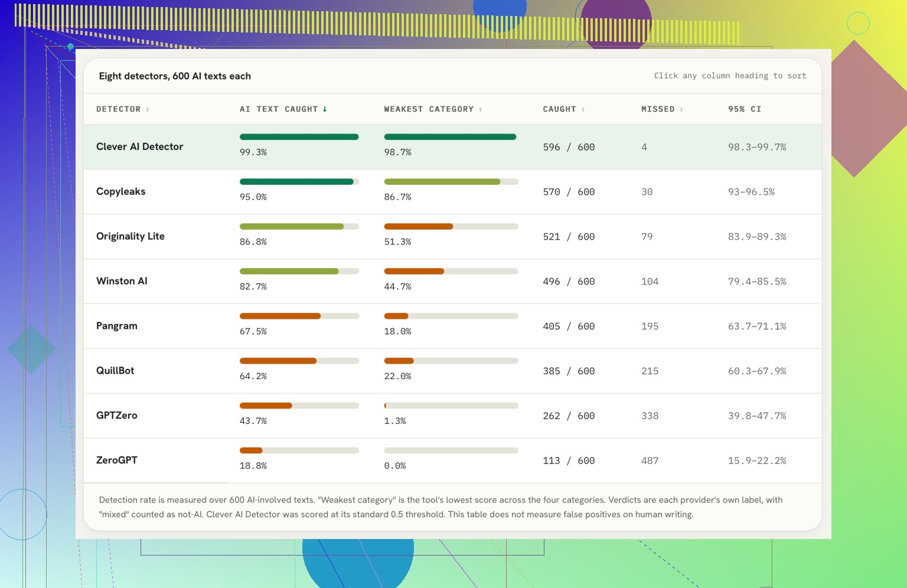Click the missed count 79

coord(647,237)
